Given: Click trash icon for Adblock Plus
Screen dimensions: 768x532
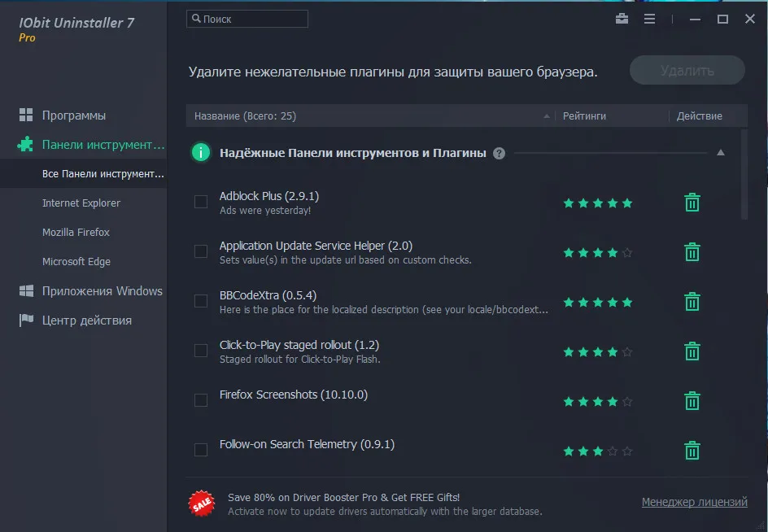Looking at the screenshot, I should click(x=692, y=203).
